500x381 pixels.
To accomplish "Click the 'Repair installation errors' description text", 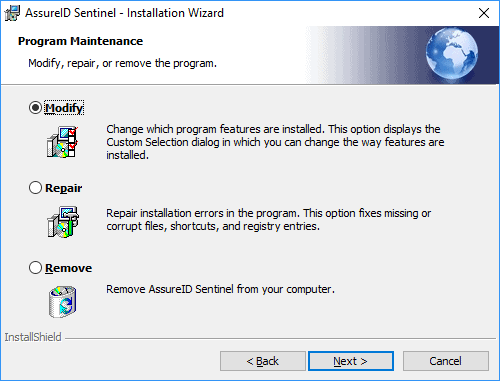I will coord(269,220).
